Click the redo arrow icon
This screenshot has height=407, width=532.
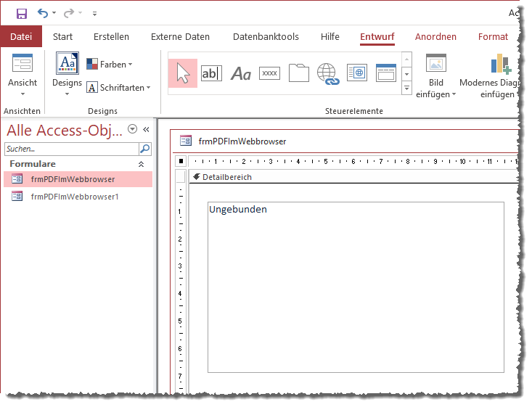[x=69, y=13]
